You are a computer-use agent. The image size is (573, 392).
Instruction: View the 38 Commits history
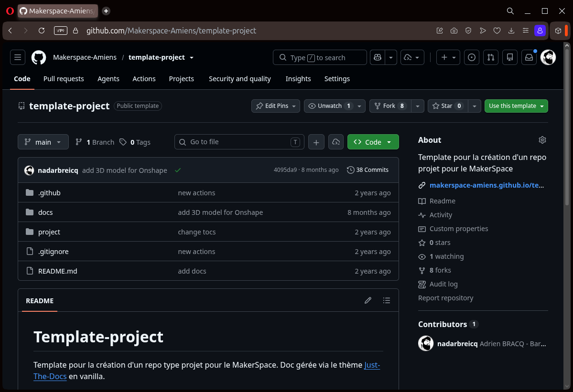click(368, 170)
